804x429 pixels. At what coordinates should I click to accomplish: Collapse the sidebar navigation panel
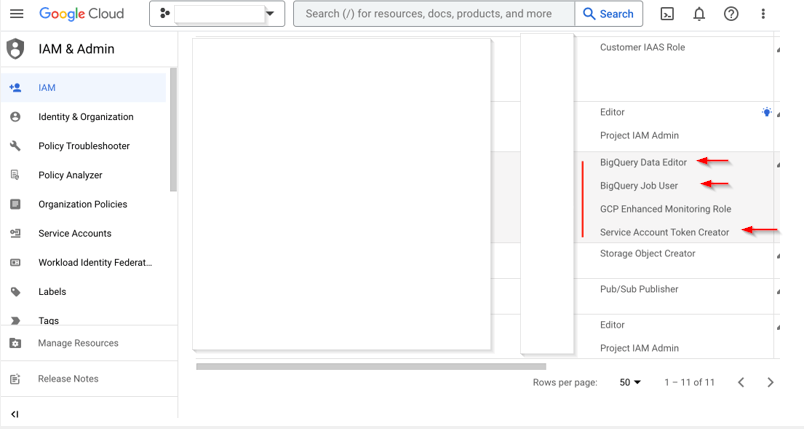(14, 414)
